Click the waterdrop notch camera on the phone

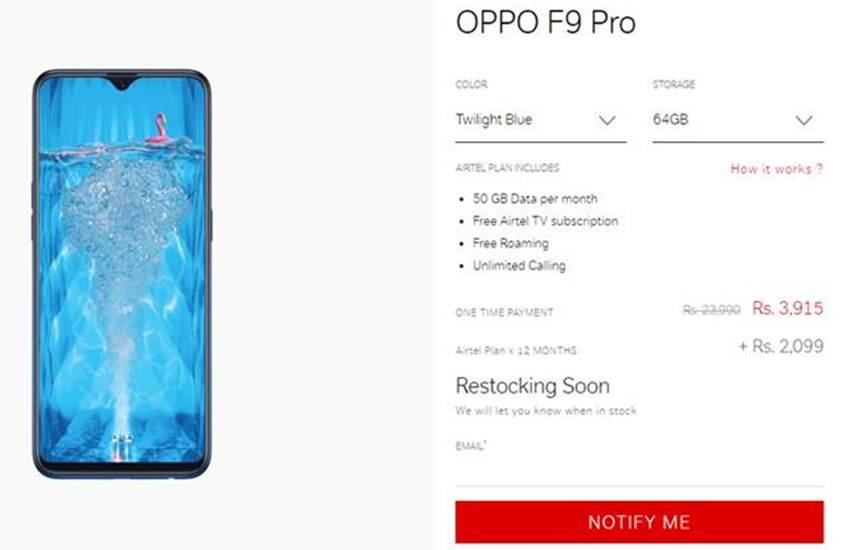(x=122, y=84)
